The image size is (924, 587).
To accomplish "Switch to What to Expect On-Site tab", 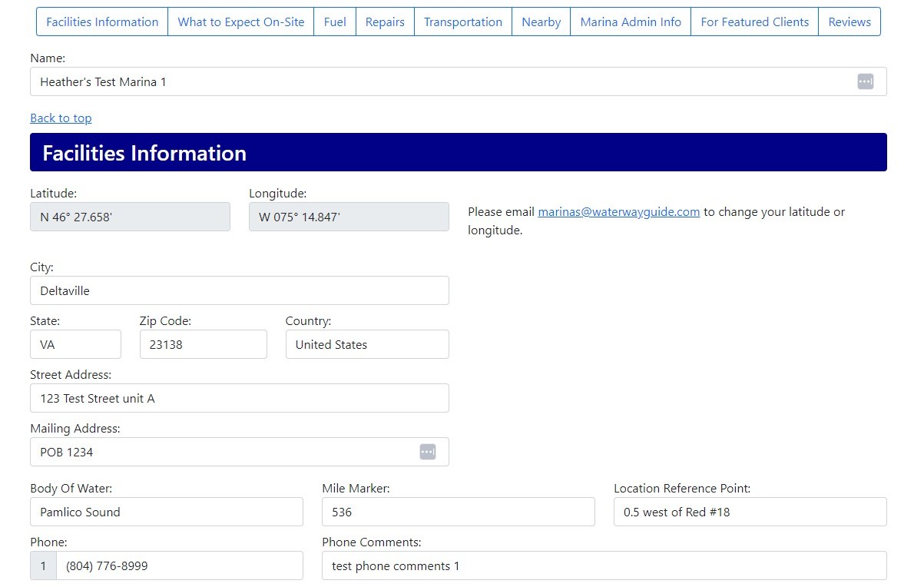I will tap(241, 22).
